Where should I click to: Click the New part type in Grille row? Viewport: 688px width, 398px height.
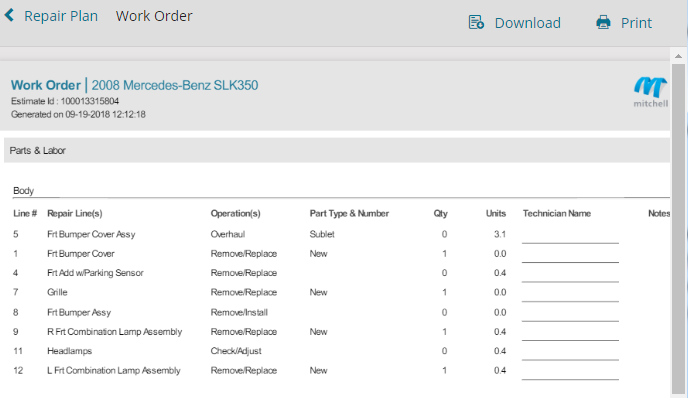point(319,292)
